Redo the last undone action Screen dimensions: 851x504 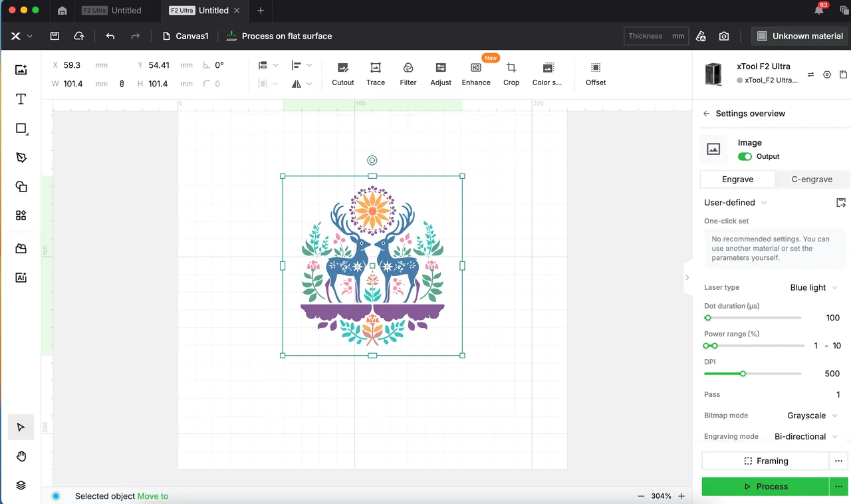pos(136,36)
